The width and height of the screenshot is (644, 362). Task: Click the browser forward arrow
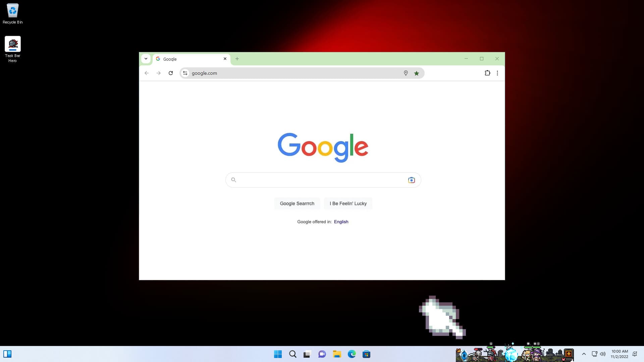point(159,73)
